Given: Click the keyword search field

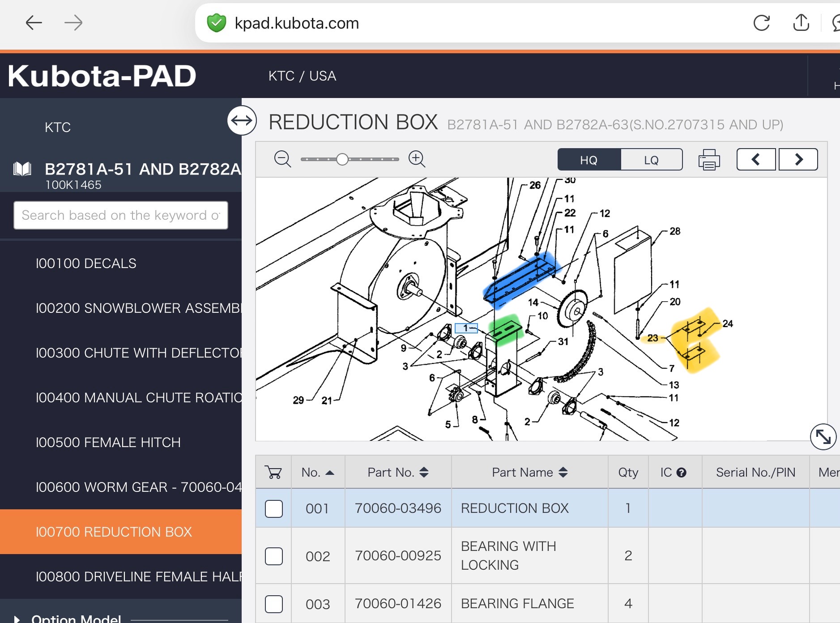Looking at the screenshot, I should point(121,215).
